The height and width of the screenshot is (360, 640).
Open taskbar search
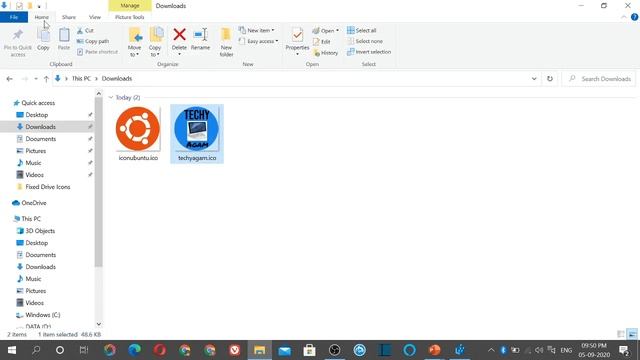[36, 350]
